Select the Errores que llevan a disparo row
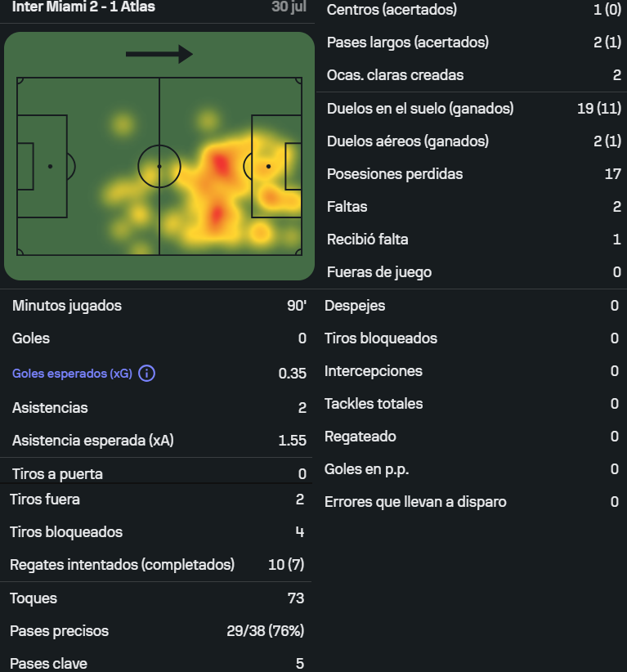This screenshot has height=672, width=627. click(x=472, y=502)
